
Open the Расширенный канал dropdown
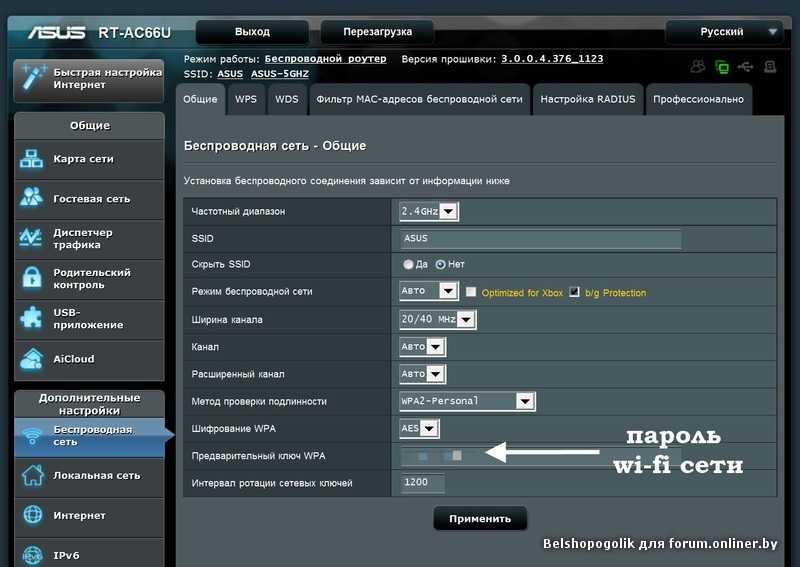[x=422, y=374]
